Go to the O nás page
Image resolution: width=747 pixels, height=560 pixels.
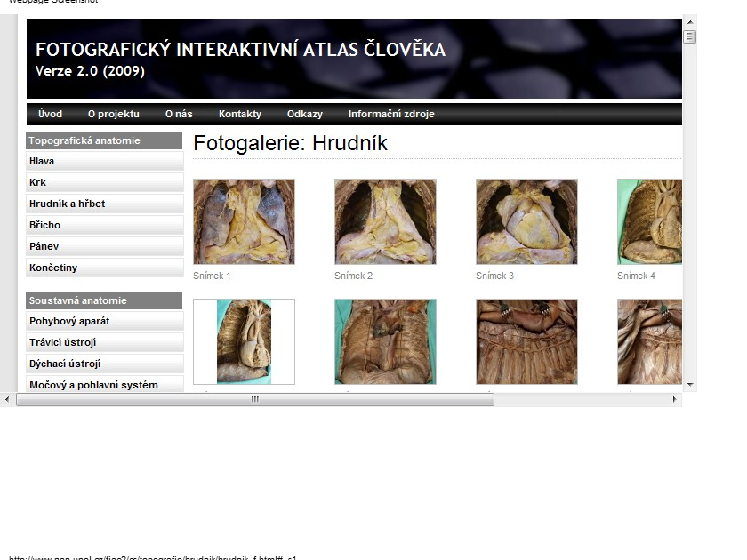[x=179, y=114]
